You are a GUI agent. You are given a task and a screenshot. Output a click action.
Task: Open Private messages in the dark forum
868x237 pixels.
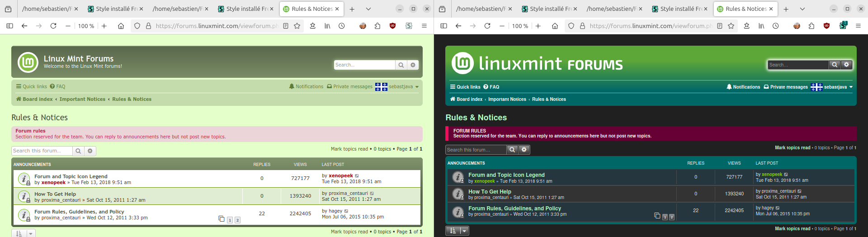(x=786, y=87)
